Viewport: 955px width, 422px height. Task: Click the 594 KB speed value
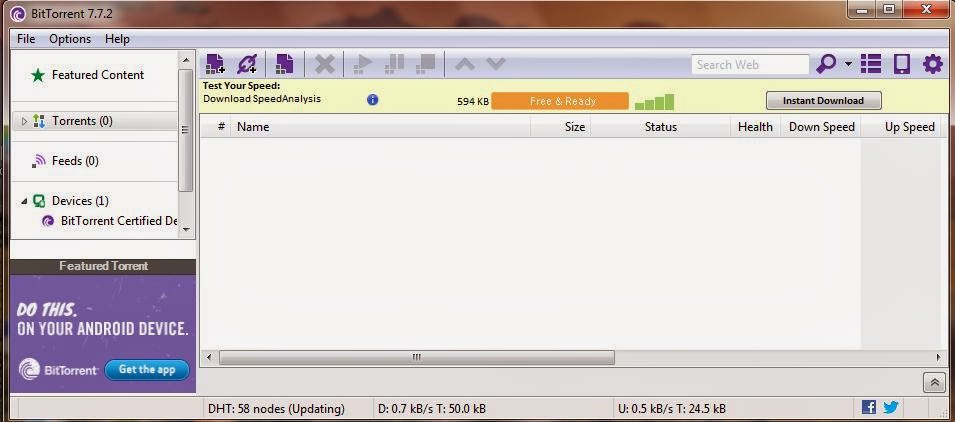[x=473, y=102]
